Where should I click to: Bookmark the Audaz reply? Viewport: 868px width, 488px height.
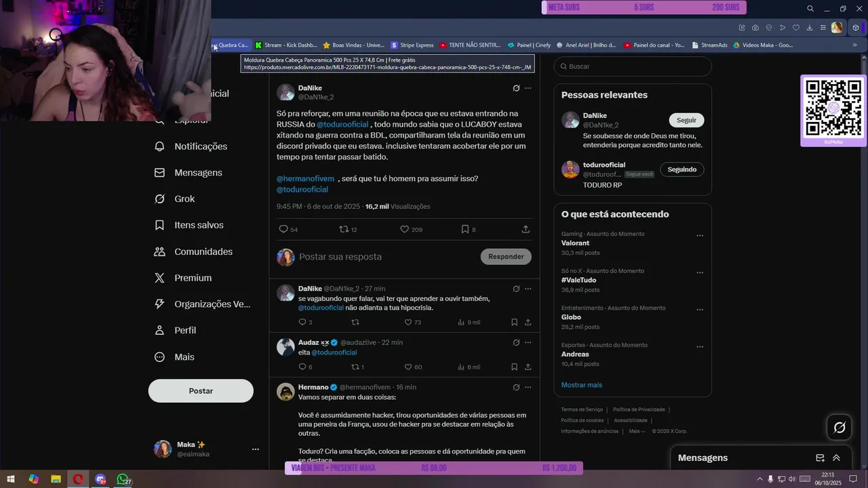click(x=514, y=367)
